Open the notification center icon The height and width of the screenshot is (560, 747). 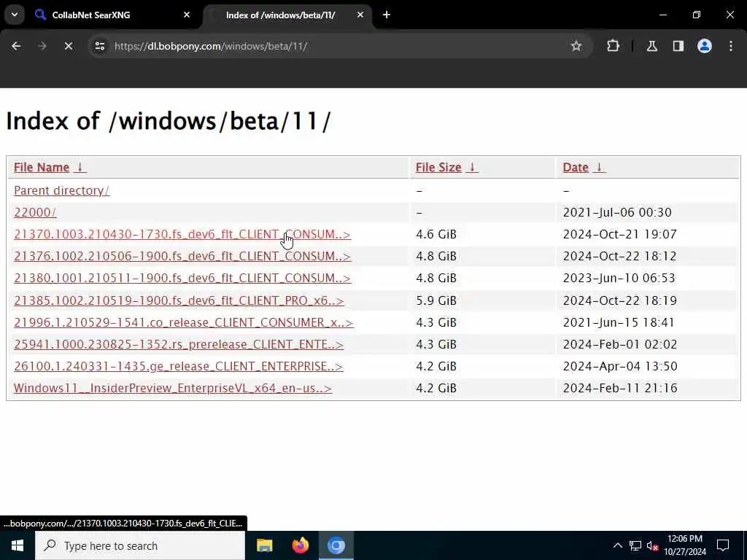[723, 545]
